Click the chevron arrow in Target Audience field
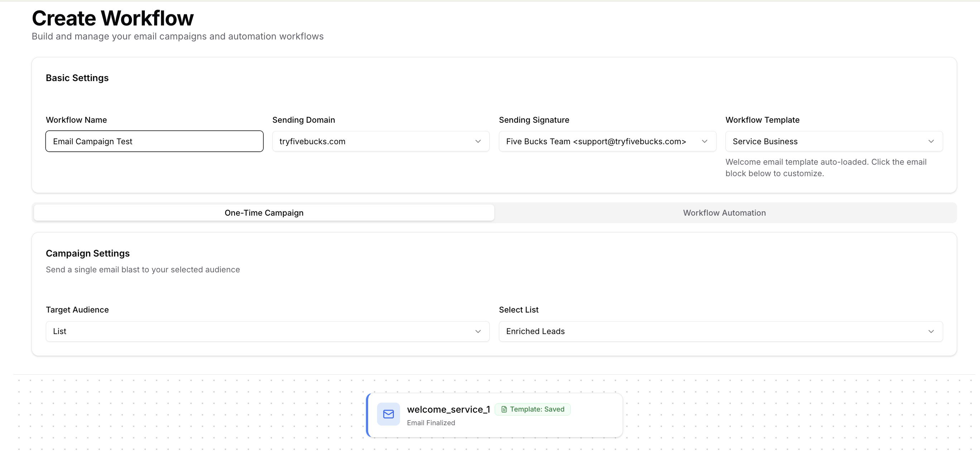 478,331
